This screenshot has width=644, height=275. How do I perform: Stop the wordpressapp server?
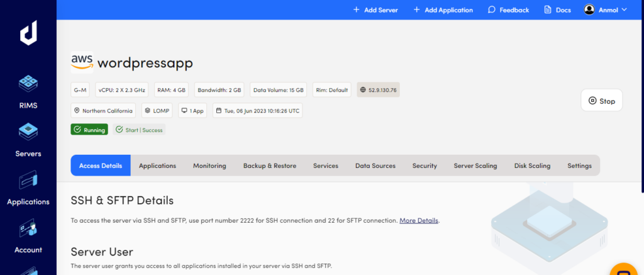[x=602, y=100]
